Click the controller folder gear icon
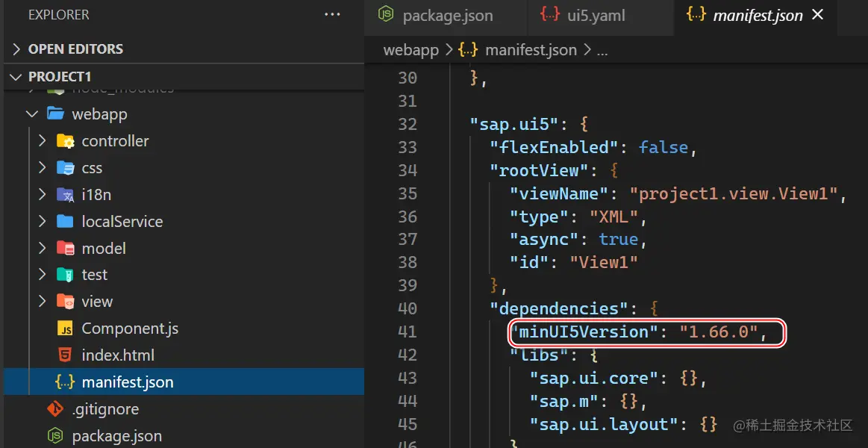This screenshot has height=448, width=868. 66,141
